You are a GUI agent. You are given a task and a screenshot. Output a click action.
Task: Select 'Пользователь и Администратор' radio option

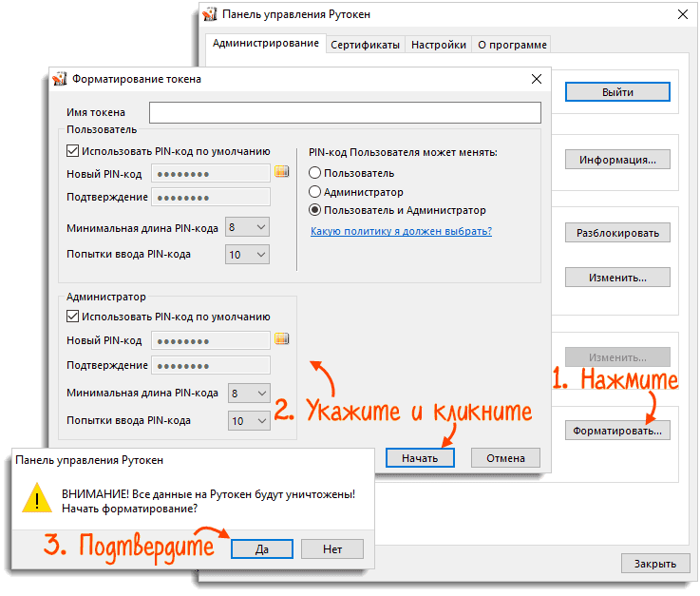pos(315,210)
